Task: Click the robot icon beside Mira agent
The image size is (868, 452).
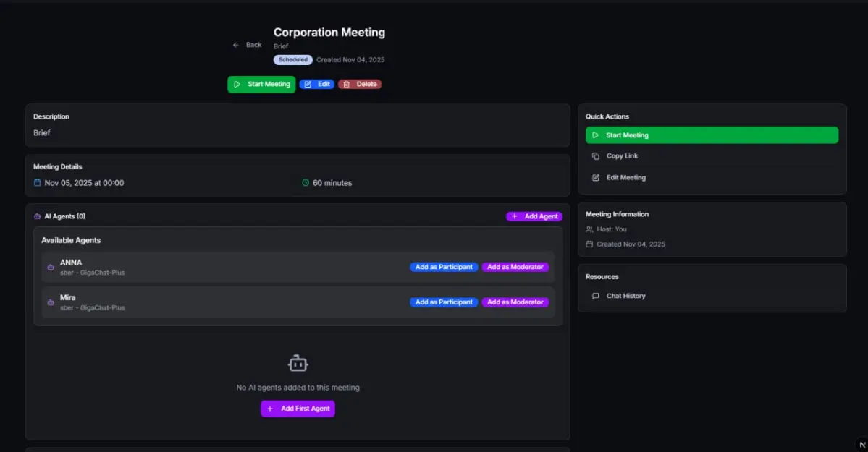Action: (51, 302)
